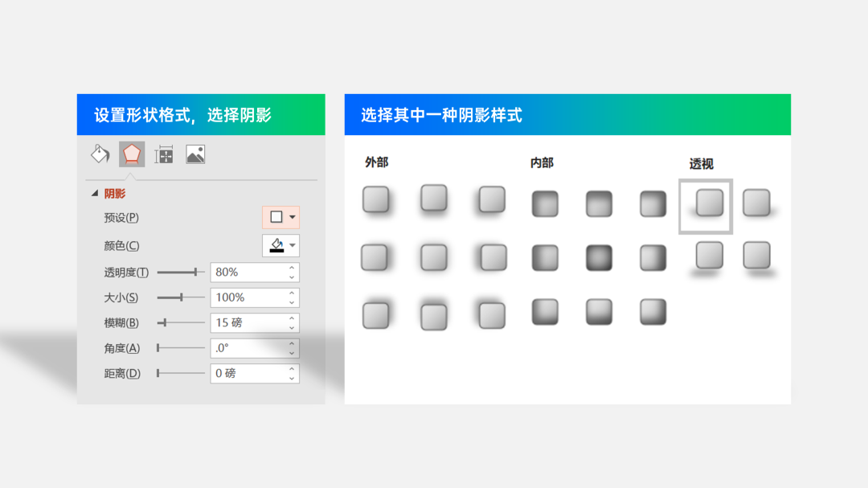Decrease 距离 with the down arrow
868x488 pixels.
[x=292, y=379]
